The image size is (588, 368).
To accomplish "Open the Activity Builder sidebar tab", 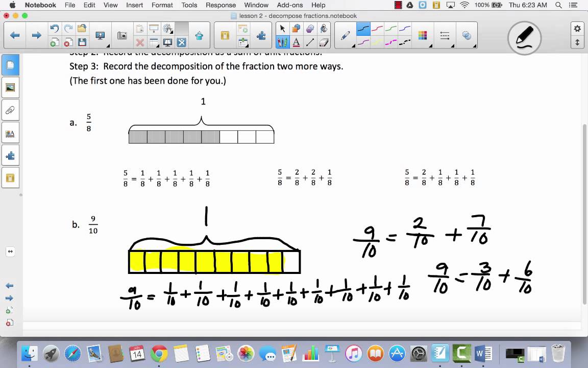I will 10,178.
